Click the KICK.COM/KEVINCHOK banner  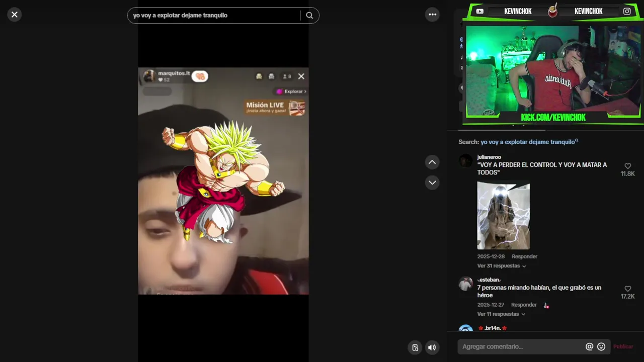click(x=553, y=118)
